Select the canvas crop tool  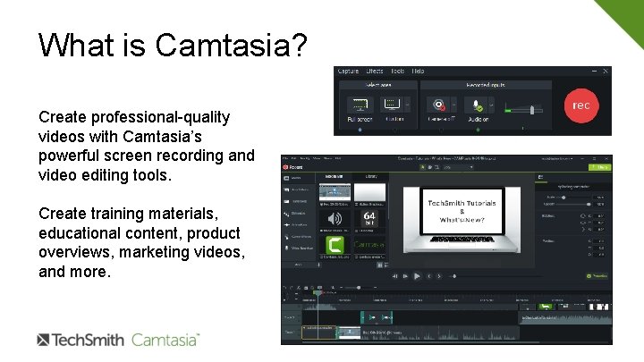437,167
